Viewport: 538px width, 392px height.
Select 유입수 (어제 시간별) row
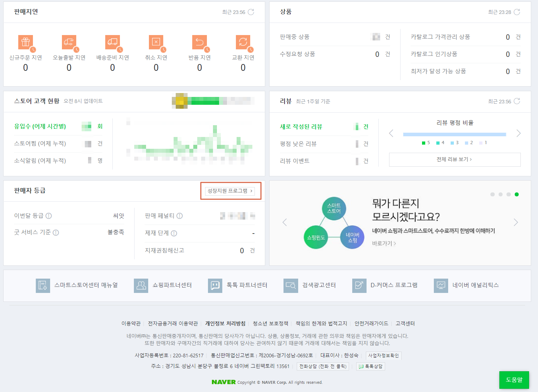click(58, 126)
